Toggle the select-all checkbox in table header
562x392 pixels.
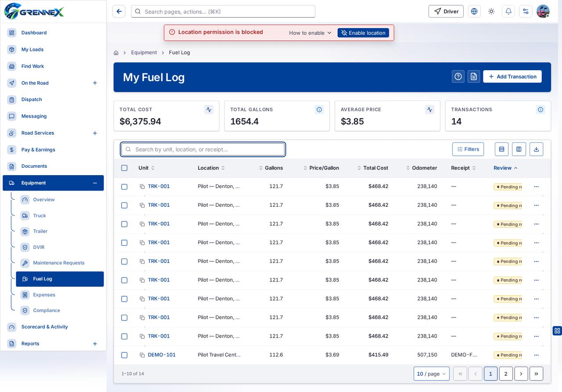[124, 168]
